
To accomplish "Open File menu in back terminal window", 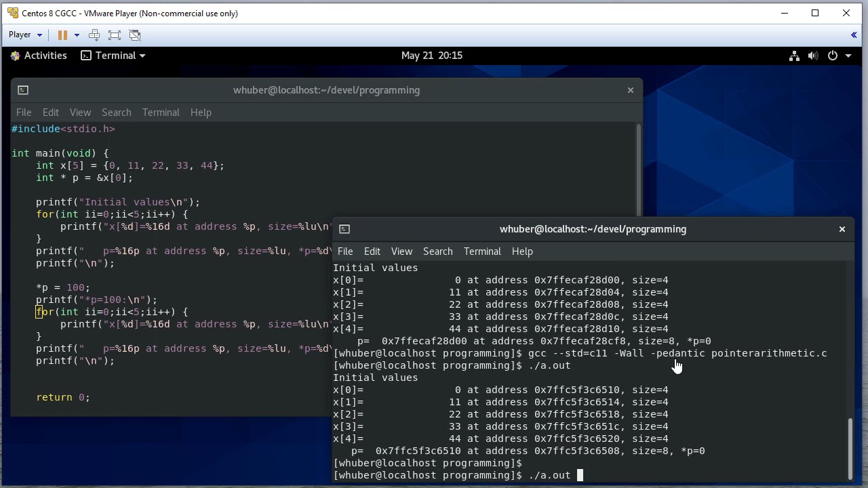I will point(24,113).
